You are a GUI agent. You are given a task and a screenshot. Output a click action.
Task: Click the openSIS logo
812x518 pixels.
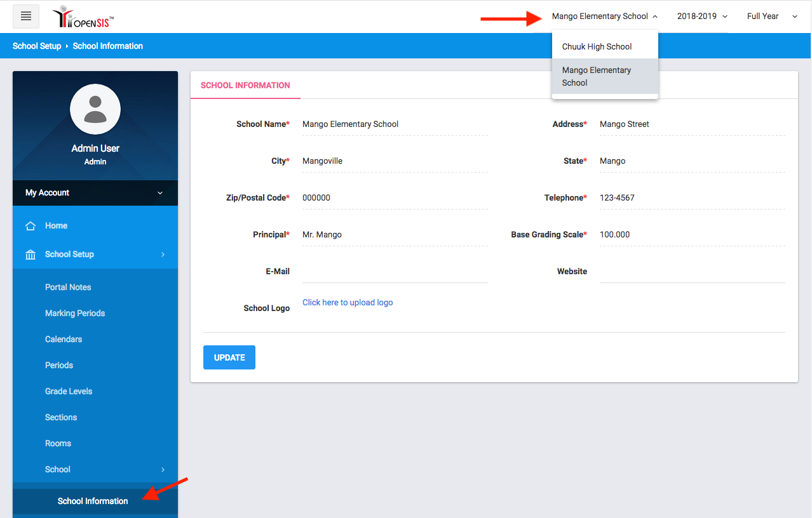click(x=84, y=17)
